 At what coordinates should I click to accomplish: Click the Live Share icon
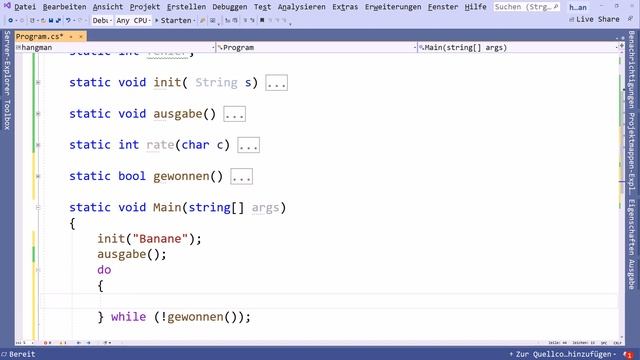(571, 20)
